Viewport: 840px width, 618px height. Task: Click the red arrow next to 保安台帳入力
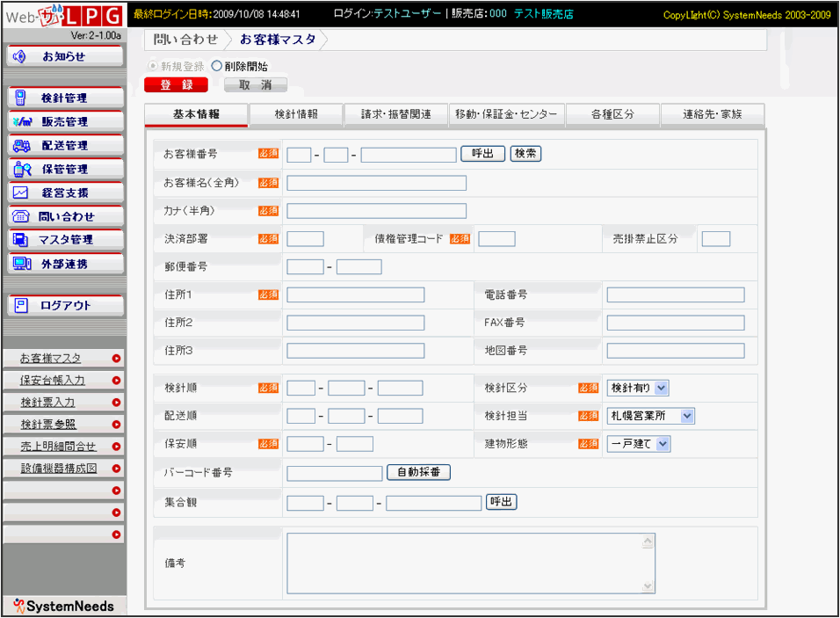pyautogui.click(x=116, y=381)
